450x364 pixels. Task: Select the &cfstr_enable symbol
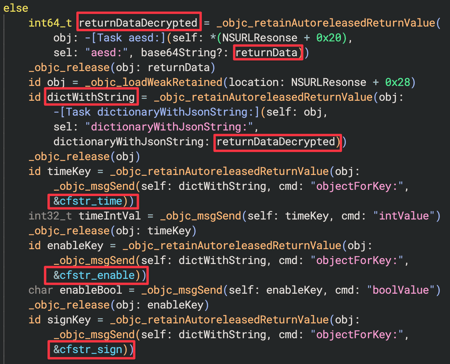coord(94,275)
